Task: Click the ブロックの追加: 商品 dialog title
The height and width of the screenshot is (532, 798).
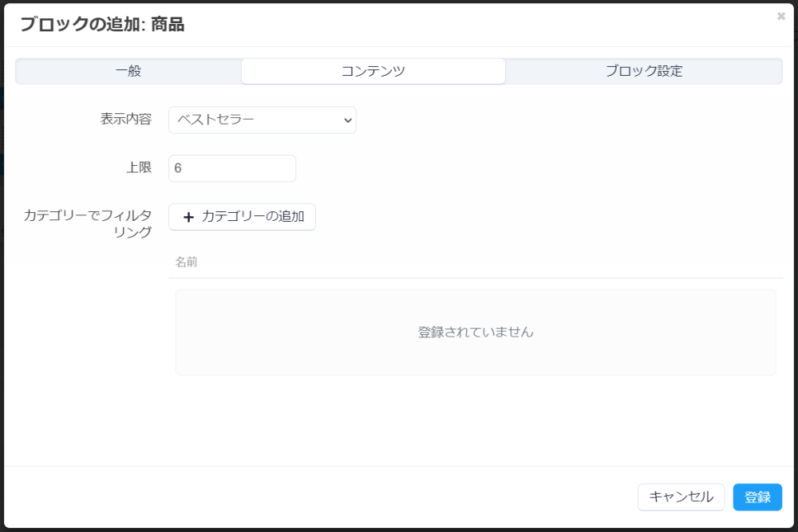Action: pos(102,25)
